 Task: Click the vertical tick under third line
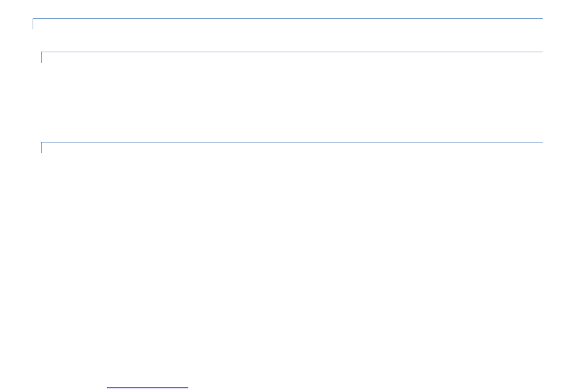coord(42,148)
